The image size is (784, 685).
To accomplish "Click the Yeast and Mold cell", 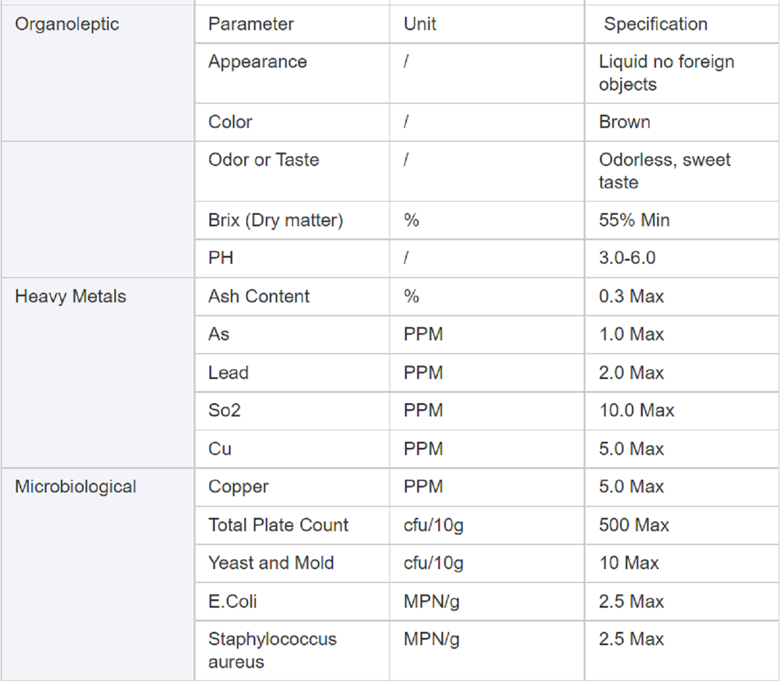I will pyautogui.click(x=292, y=563).
